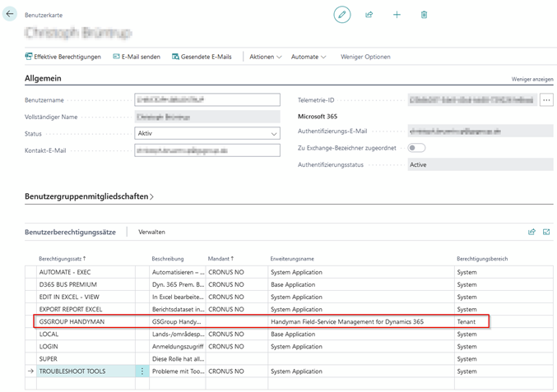Open Gesendete E-Mails
The width and height of the screenshot is (557, 392).
point(202,57)
